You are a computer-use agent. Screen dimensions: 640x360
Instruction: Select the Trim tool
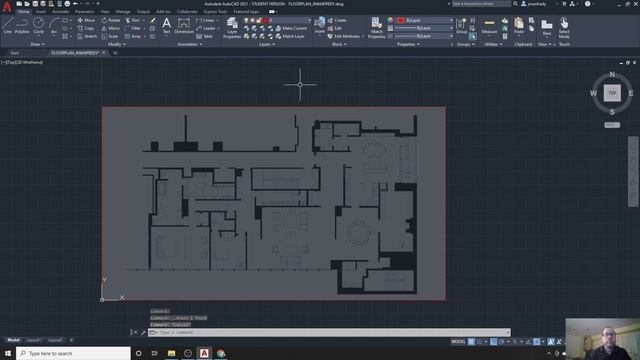(x=132, y=20)
